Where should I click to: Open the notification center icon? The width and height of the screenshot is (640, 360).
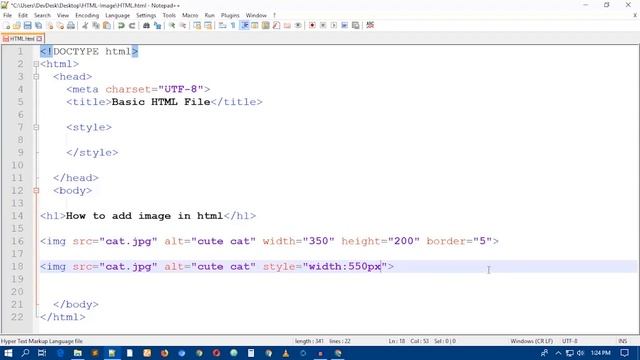click(624, 353)
